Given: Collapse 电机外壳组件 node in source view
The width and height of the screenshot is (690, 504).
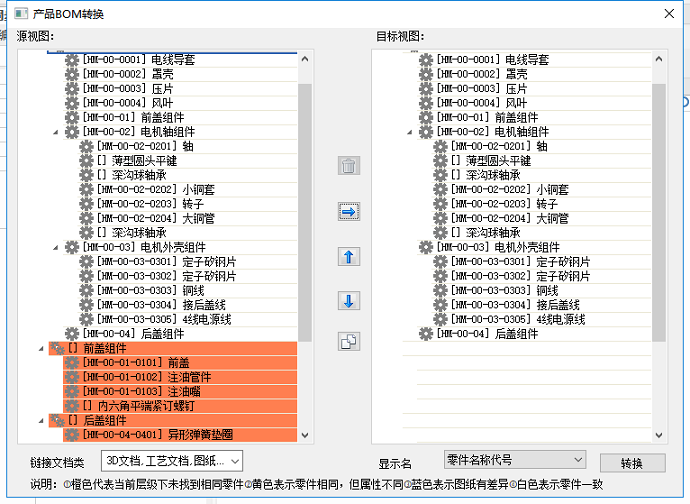Looking at the screenshot, I should click(55, 248).
